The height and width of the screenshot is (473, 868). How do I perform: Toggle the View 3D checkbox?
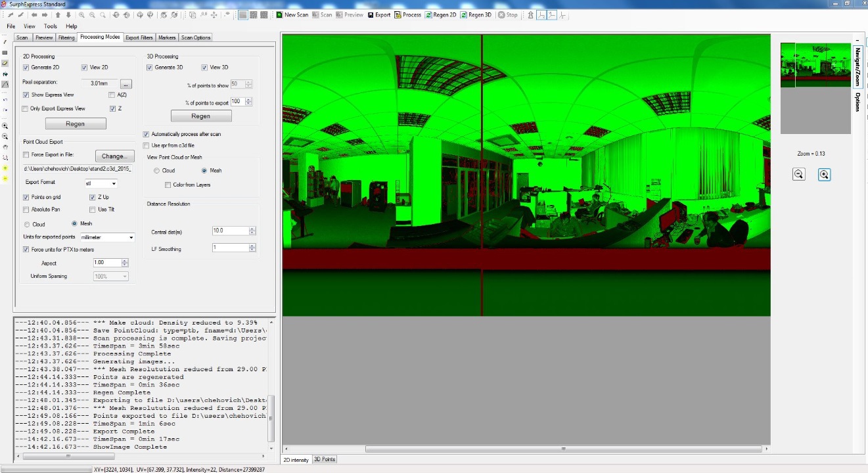click(x=204, y=67)
